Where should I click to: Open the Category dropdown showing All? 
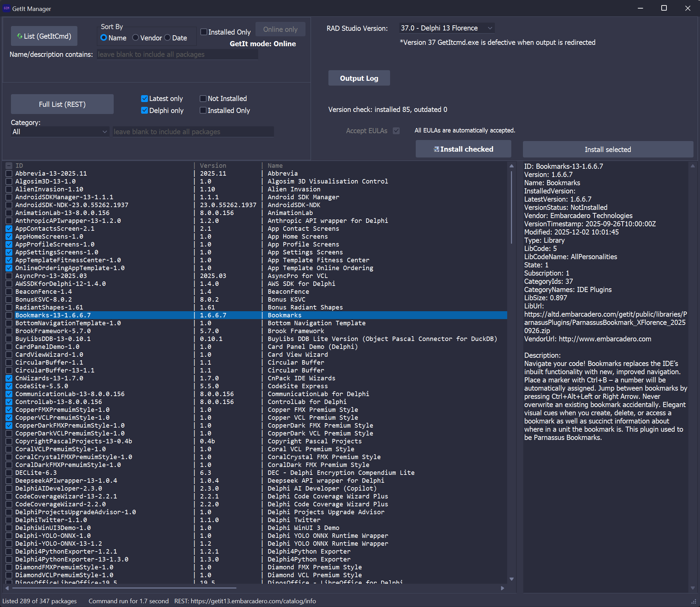coord(60,132)
